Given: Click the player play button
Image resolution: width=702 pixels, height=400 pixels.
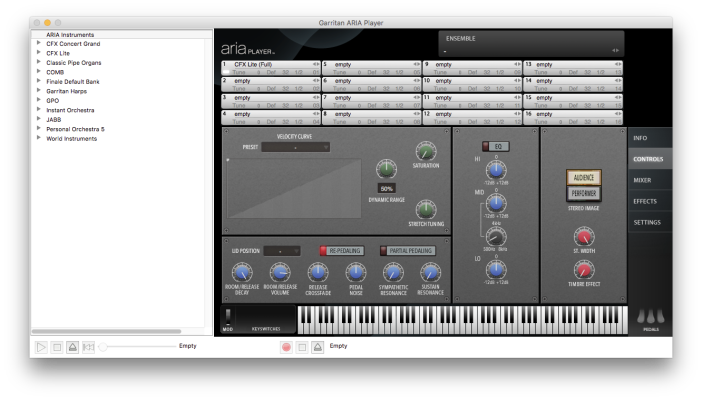Looking at the screenshot, I should pyautogui.click(x=41, y=347).
